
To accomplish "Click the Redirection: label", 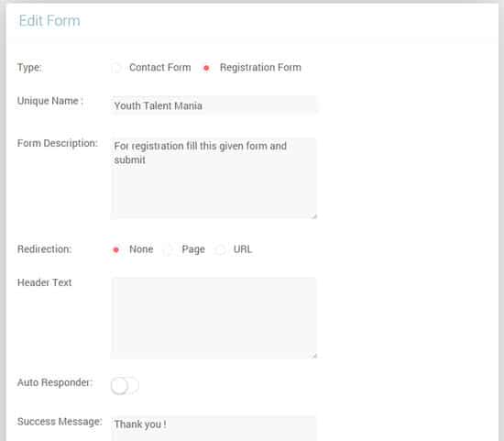I will tap(45, 249).
